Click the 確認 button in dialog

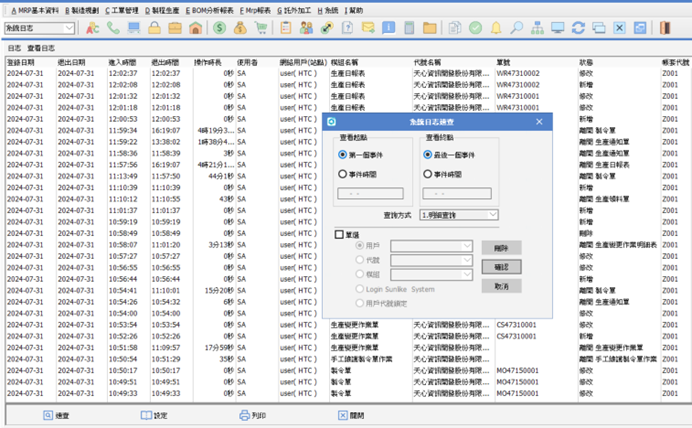click(x=501, y=267)
